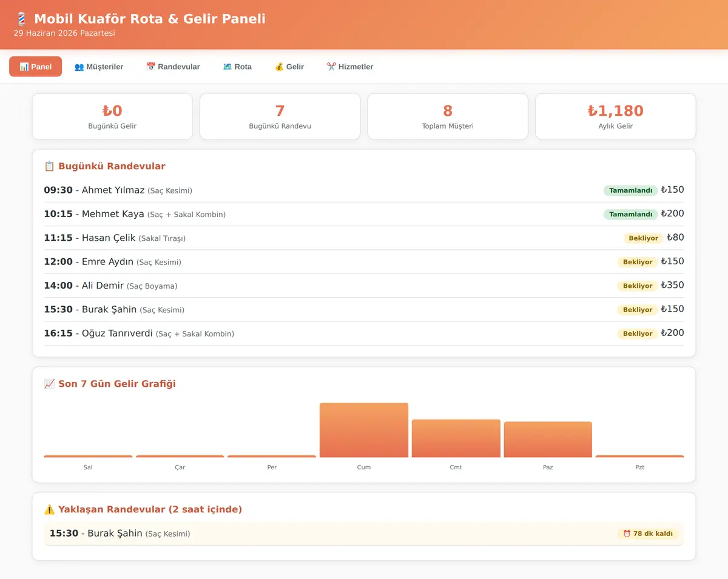This screenshot has height=579, width=728.
Task: Select the 14:00 Ali Demir appointment
Action: (364, 286)
